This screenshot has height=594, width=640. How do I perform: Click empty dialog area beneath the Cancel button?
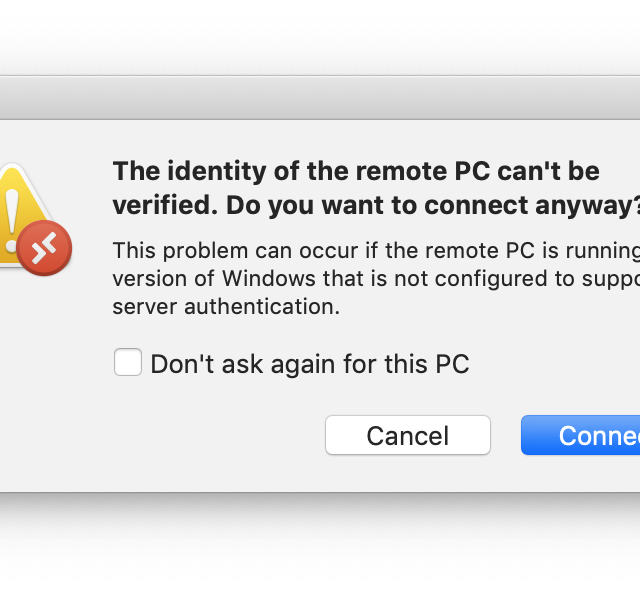[x=408, y=474]
